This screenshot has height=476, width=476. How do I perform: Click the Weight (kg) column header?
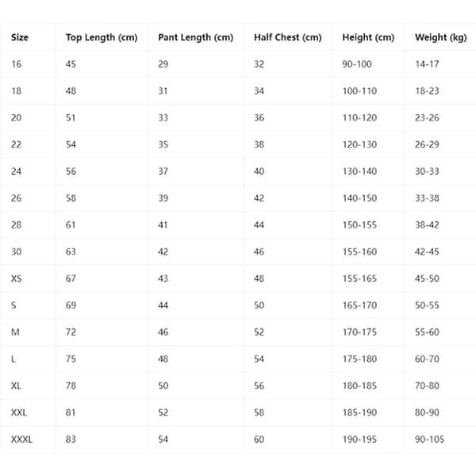point(441,37)
